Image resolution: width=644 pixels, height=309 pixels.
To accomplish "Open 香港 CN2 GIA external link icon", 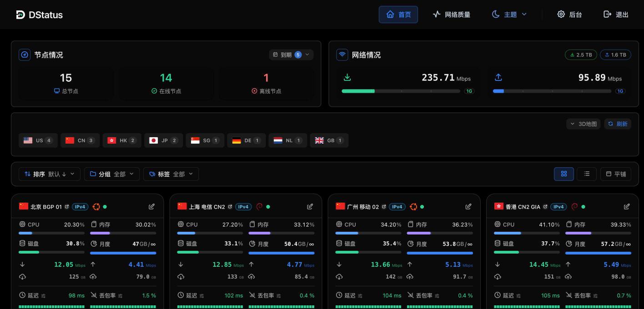I will [x=545, y=206].
